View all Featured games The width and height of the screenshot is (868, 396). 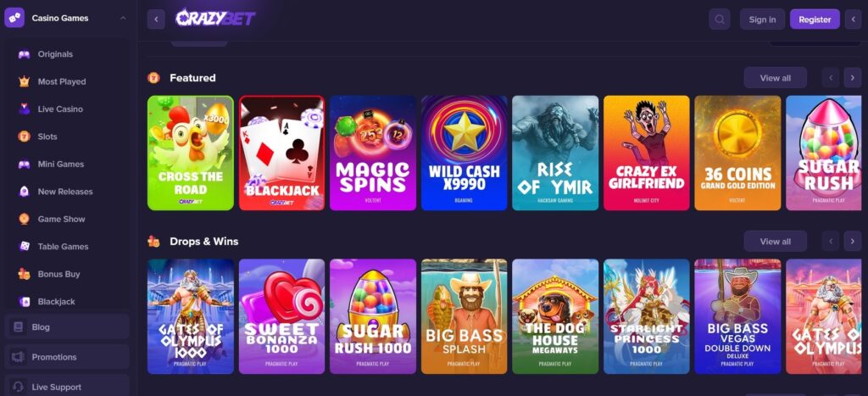[x=775, y=77]
